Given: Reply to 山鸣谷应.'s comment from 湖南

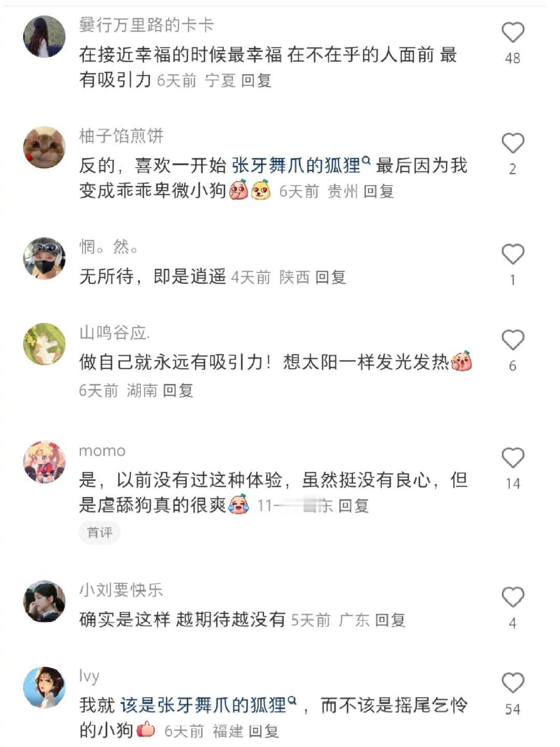Looking at the screenshot, I should click(178, 390).
